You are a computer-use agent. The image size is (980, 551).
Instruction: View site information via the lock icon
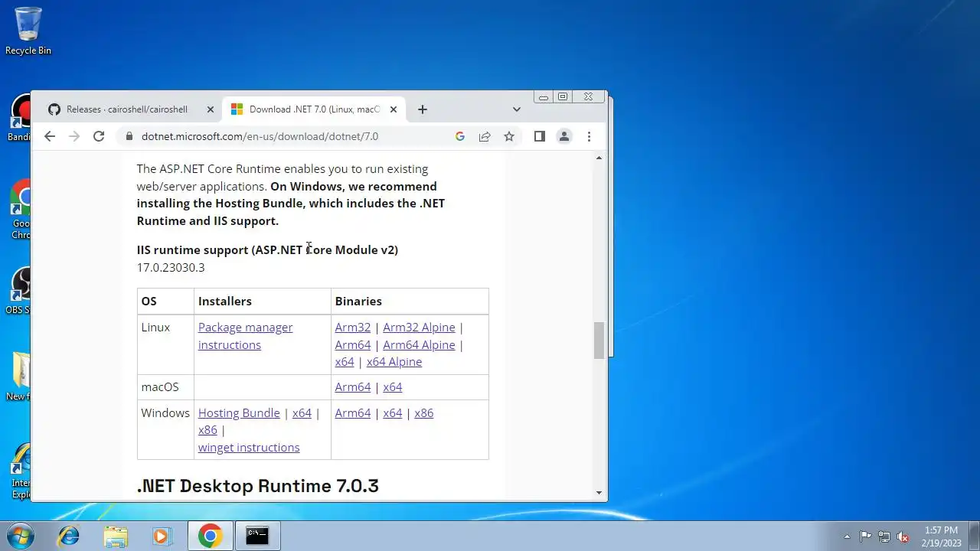[x=129, y=136]
